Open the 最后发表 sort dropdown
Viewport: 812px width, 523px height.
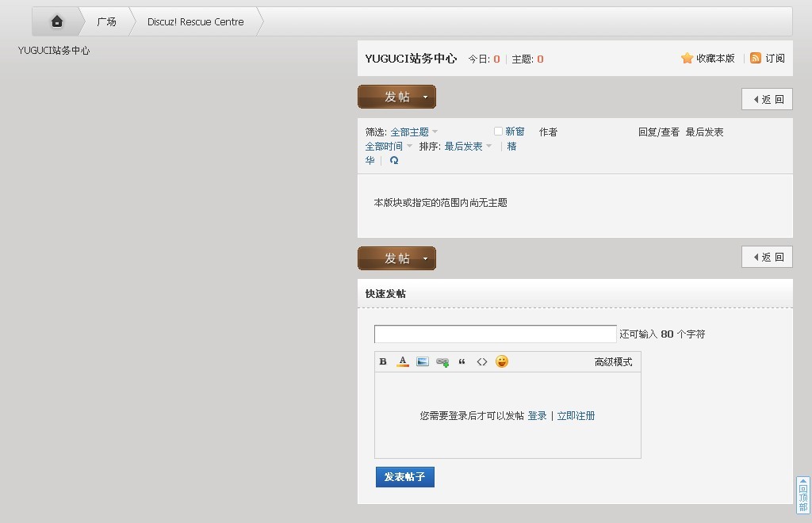468,147
